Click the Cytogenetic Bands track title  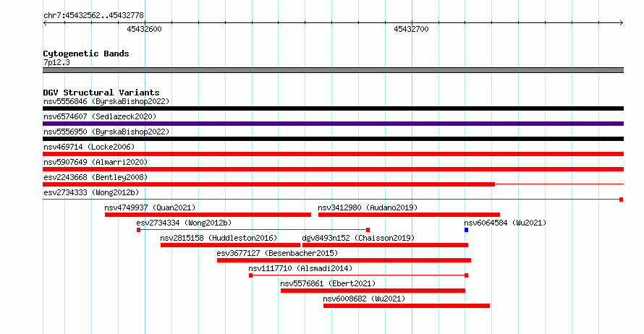(86, 53)
